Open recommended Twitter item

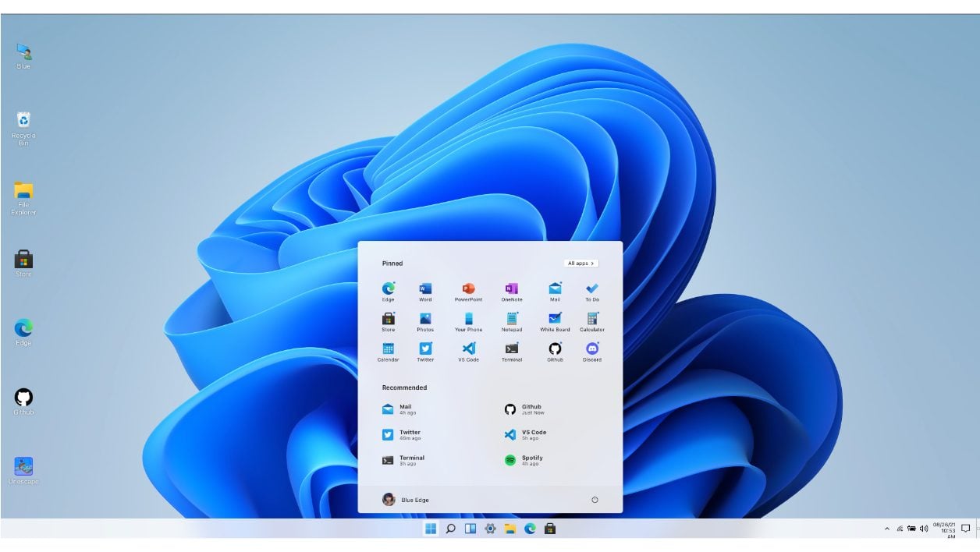[x=401, y=435]
